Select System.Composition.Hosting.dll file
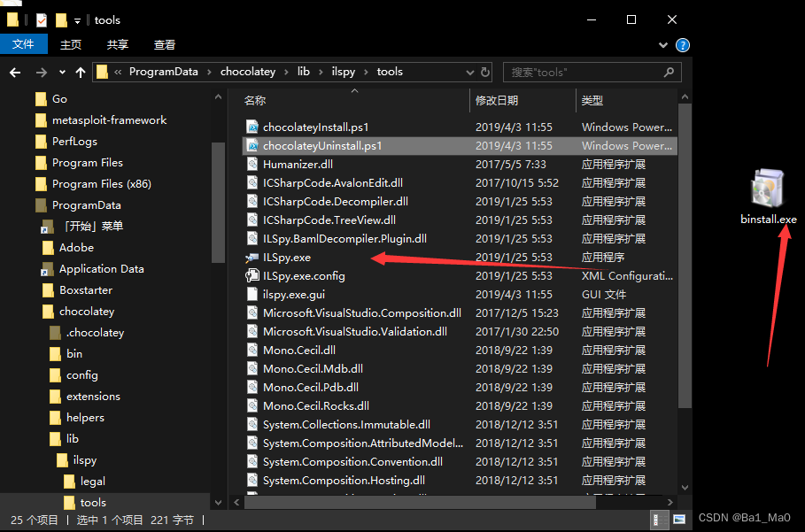The height and width of the screenshot is (532, 805). pyautogui.click(x=344, y=480)
